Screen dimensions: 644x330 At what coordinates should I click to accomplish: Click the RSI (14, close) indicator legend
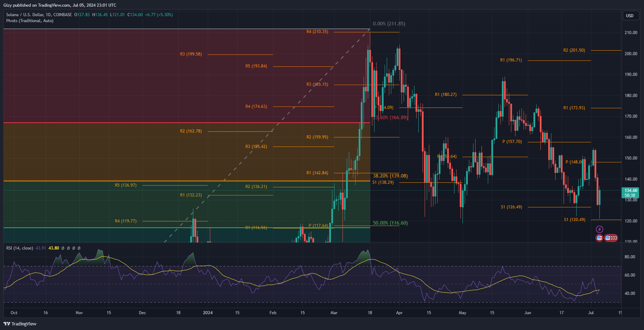point(20,248)
